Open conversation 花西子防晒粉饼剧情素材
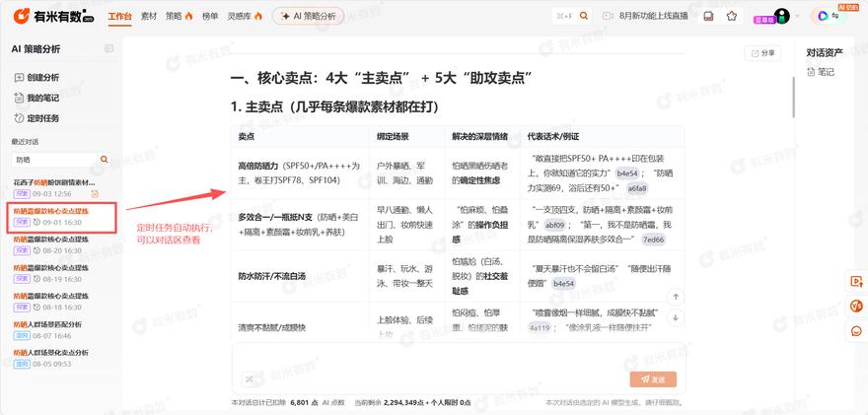868x415 pixels. (x=54, y=182)
